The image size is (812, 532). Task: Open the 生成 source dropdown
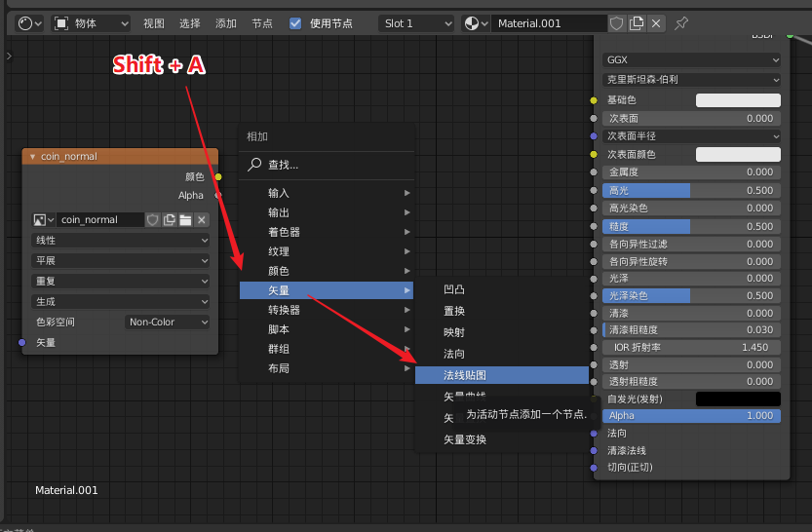tap(120, 302)
